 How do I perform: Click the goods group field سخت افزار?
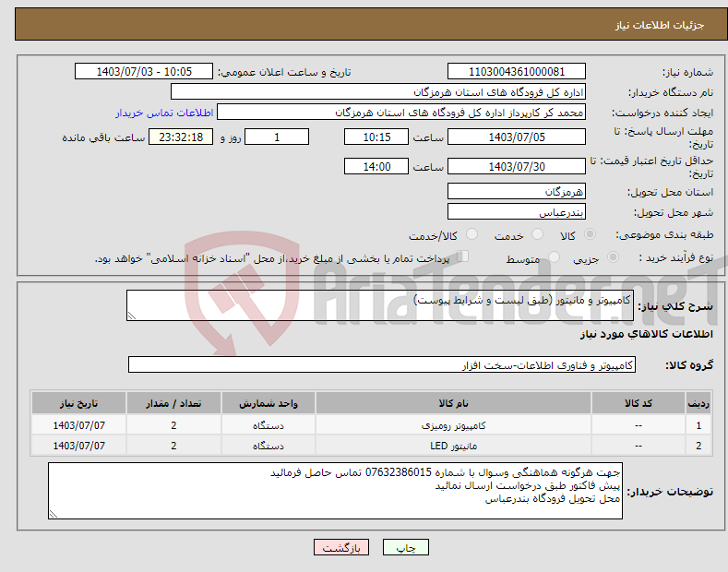382,365
